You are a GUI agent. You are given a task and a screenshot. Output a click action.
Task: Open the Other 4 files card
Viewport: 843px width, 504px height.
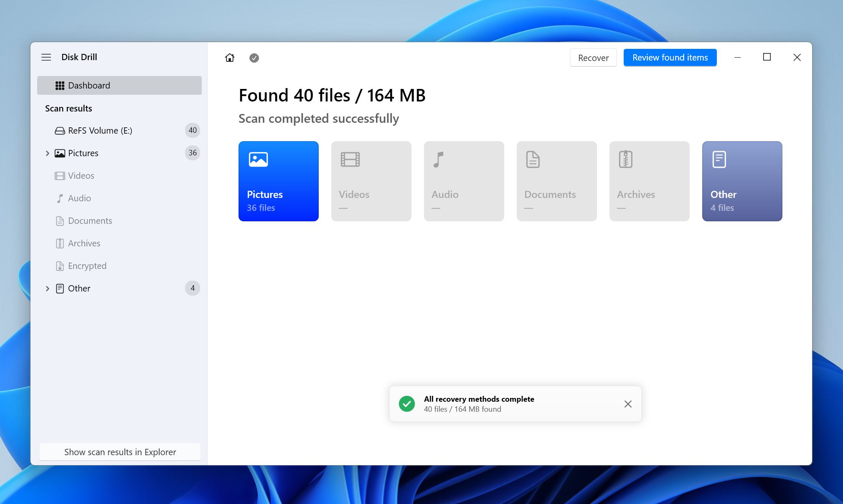click(742, 181)
